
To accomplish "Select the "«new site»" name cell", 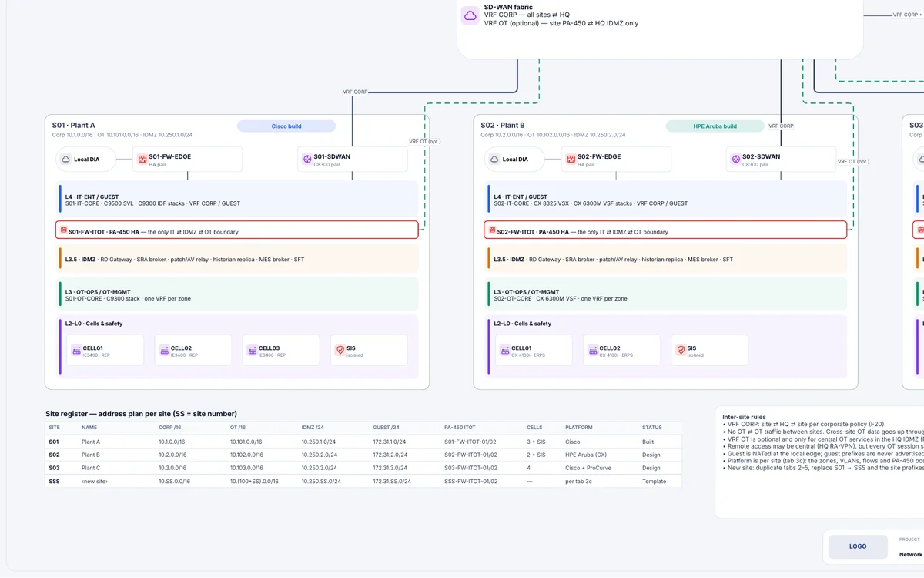I will [x=95, y=481].
